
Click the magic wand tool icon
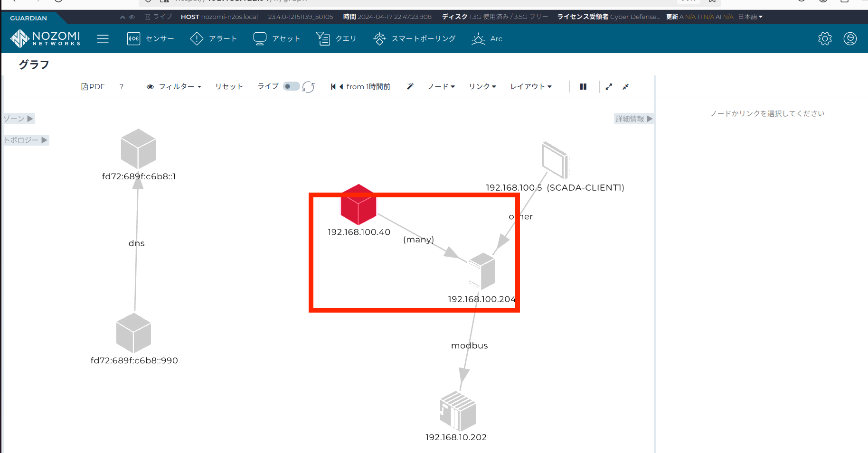point(410,86)
